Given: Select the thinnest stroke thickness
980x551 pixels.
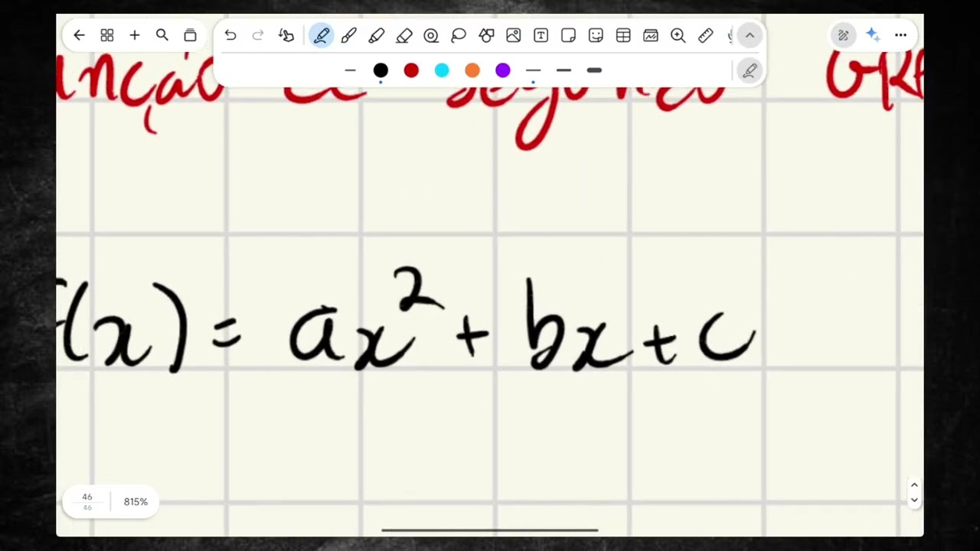Looking at the screenshot, I should tap(533, 70).
